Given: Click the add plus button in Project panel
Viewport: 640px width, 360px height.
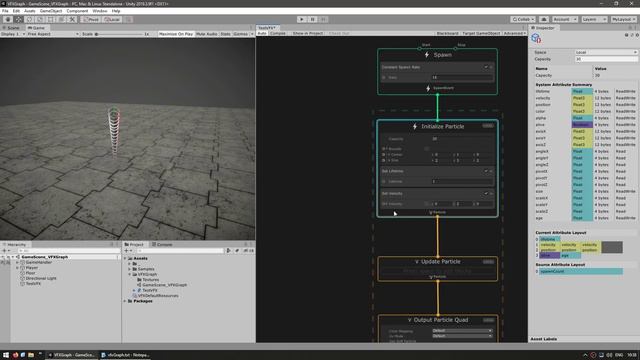Looking at the screenshot, I should (126, 251).
